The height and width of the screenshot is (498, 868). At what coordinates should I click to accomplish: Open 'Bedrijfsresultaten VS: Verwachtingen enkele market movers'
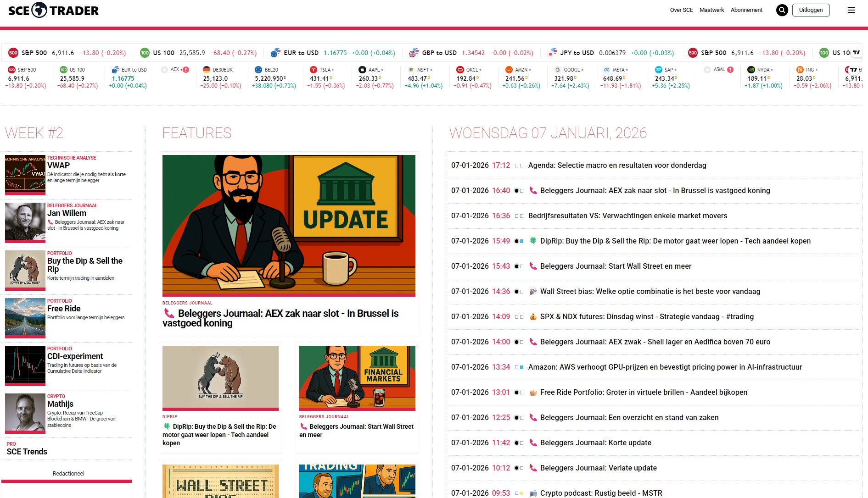(x=627, y=216)
